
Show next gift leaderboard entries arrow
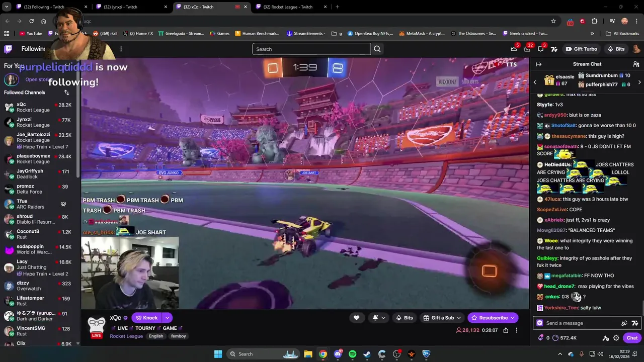point(639,82)
